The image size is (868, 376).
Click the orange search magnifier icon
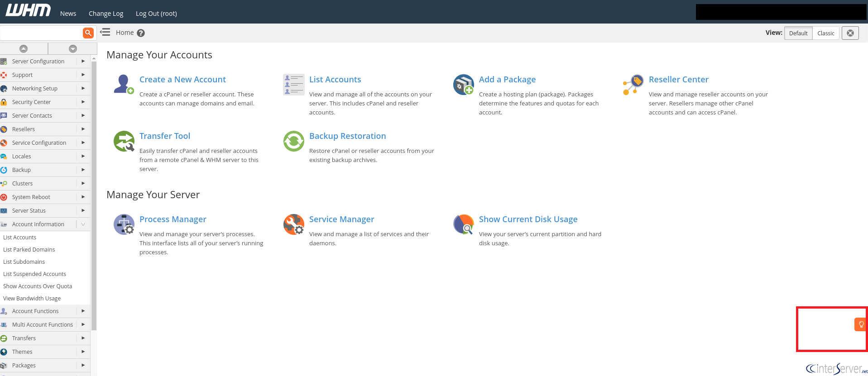coord(88,33)
